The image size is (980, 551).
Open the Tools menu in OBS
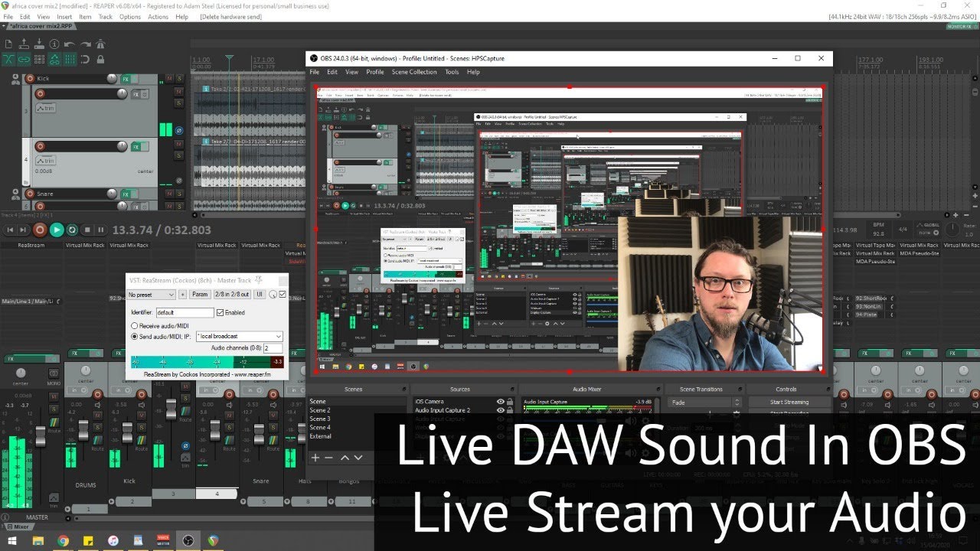(x=452, y=72)
